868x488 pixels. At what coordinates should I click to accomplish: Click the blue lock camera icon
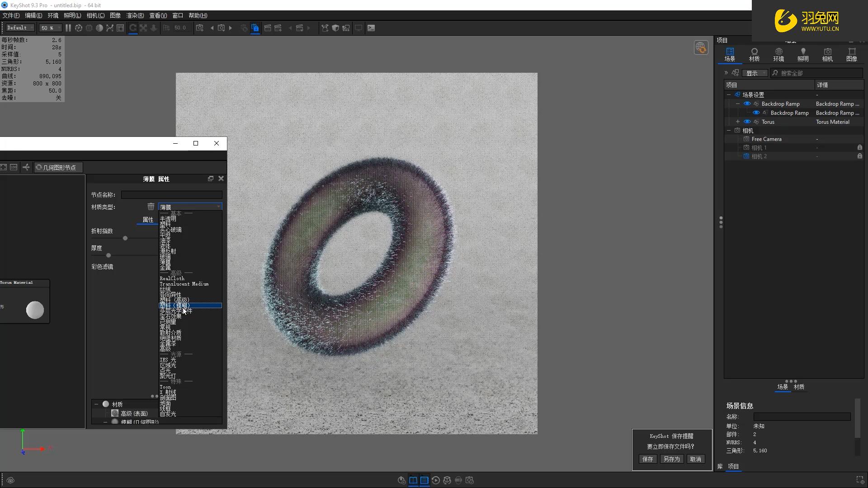click(x=255, y=28)
